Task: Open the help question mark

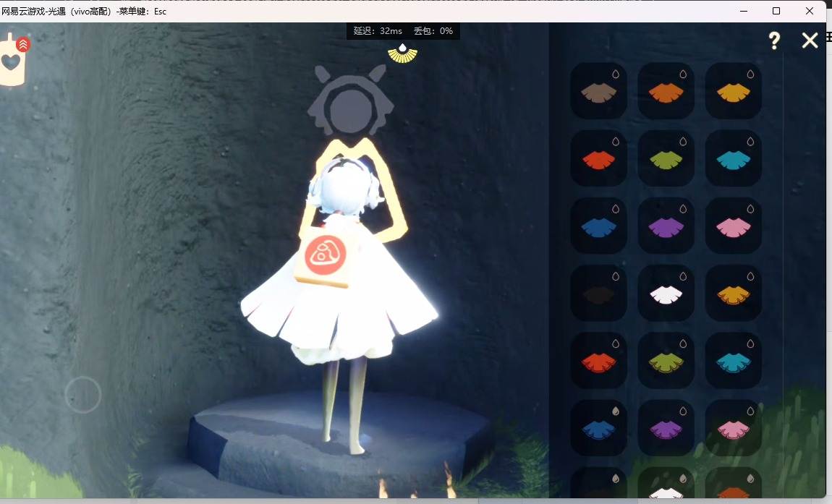Action: pyautogui.click(x=774, y=40)
